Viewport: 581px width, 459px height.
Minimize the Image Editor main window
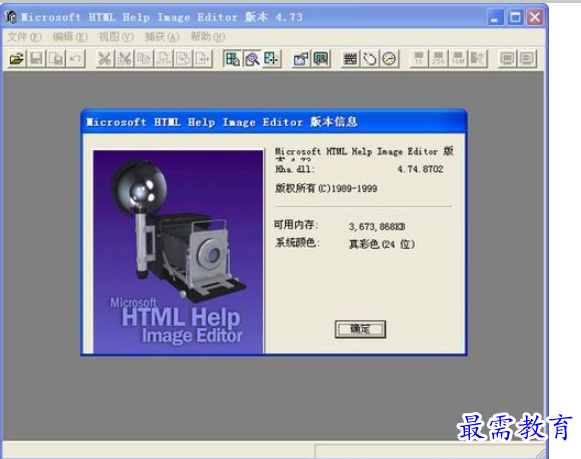[x=495, y=17]
